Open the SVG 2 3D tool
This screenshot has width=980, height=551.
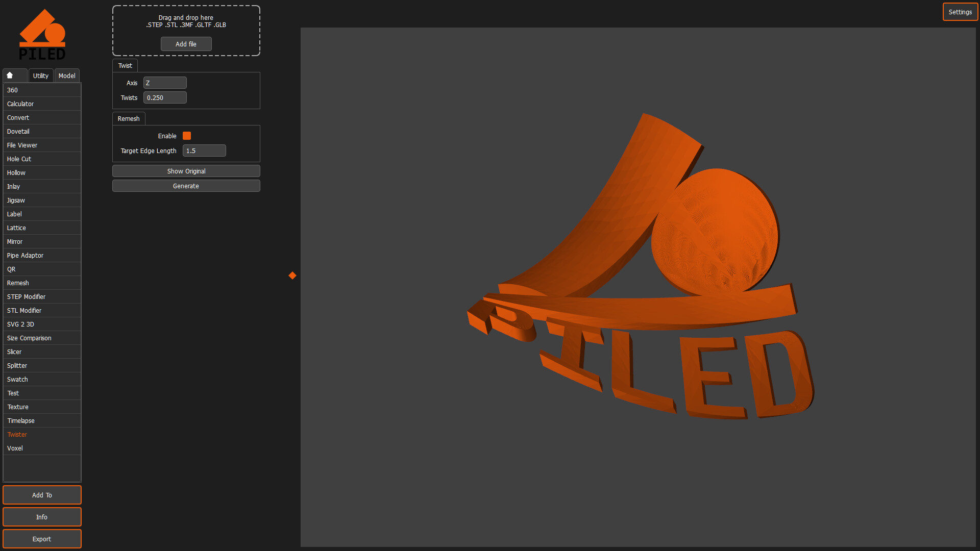(x=42, y=324)
